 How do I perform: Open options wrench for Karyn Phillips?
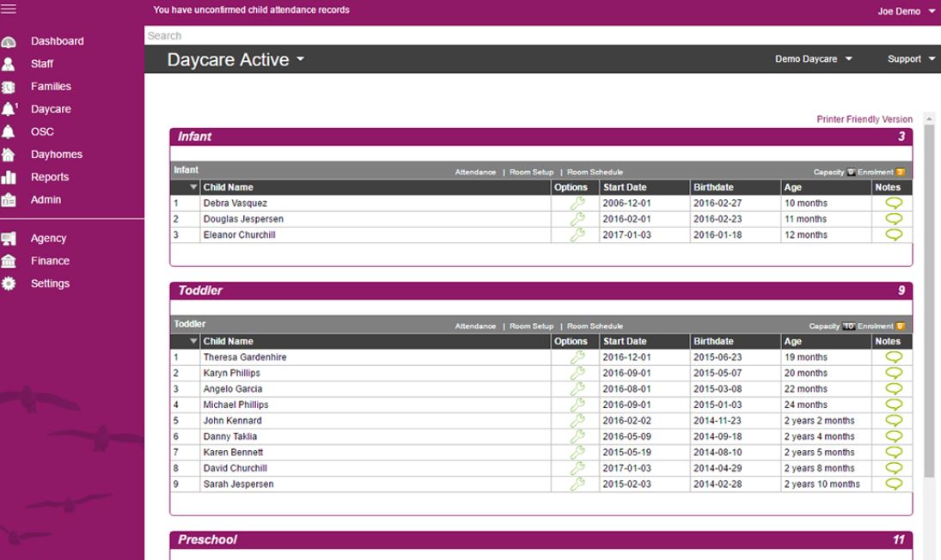[577, 373]
